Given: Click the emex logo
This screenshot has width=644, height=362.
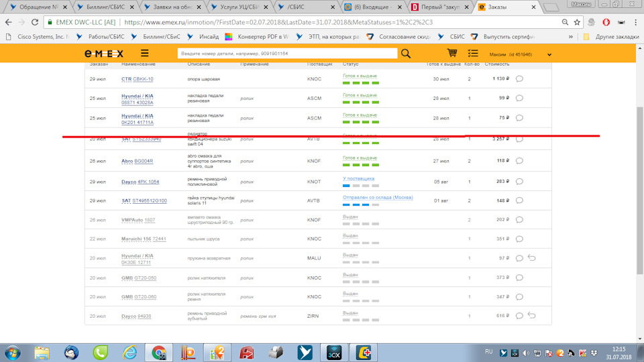Looking at the screenshot, I should pyautogui.click(x=104, y=54).
